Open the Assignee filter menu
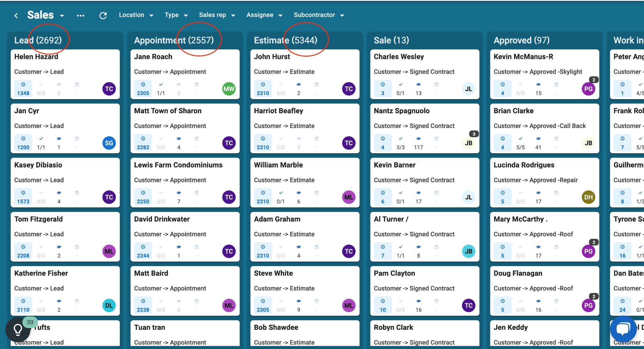Screen dimensions: 644x349 [x=264, y=15]
